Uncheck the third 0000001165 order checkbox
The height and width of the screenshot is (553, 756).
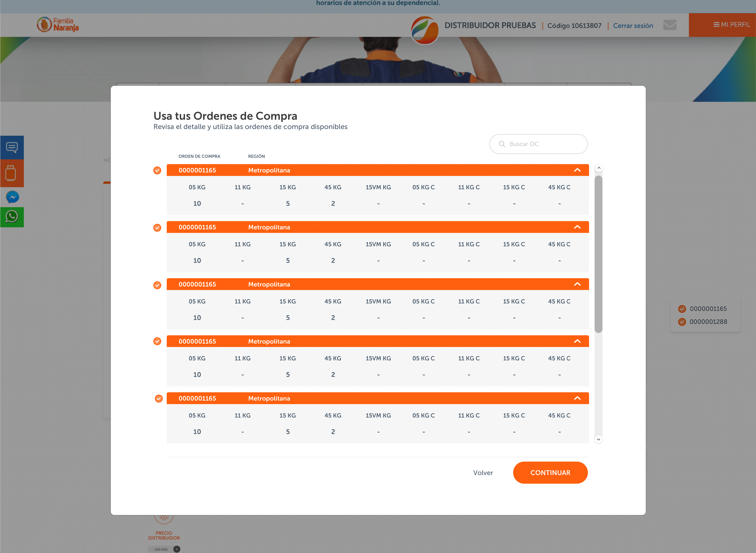point(157,285)
